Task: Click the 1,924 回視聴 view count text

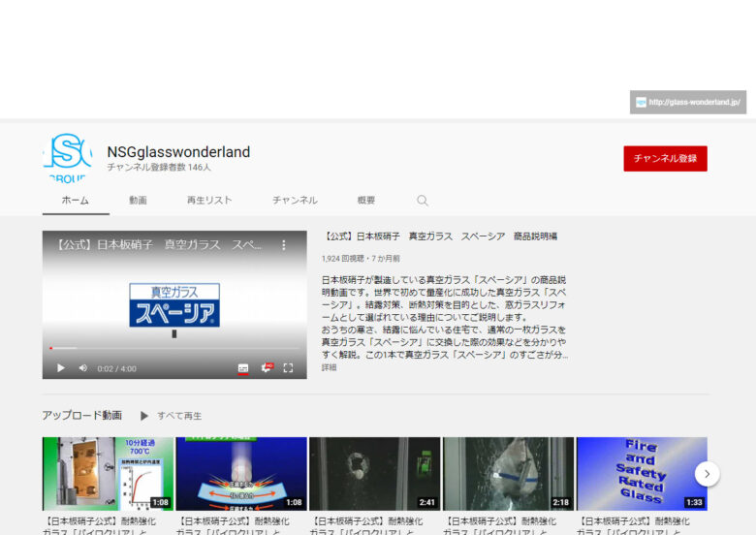Action: click(x=342, y=259)
